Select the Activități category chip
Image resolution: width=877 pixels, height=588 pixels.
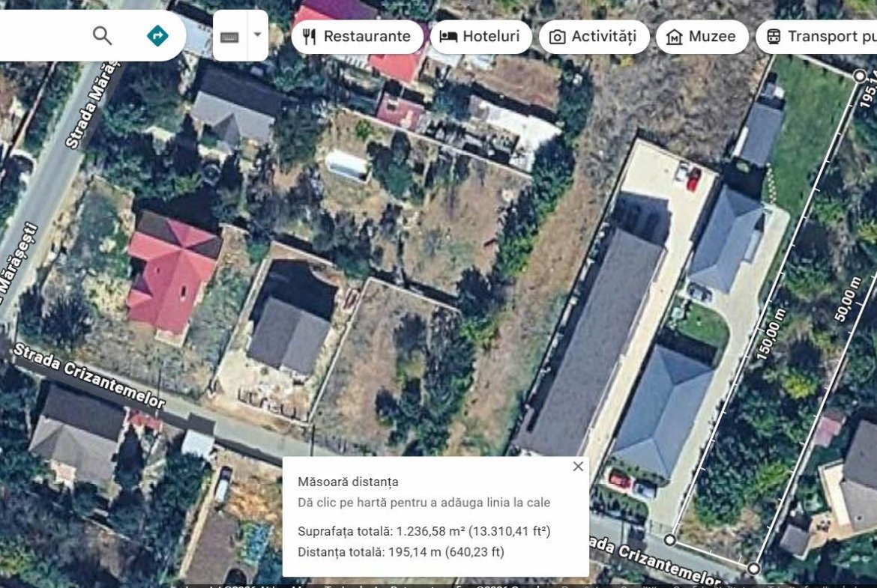(x=594, y=37)
